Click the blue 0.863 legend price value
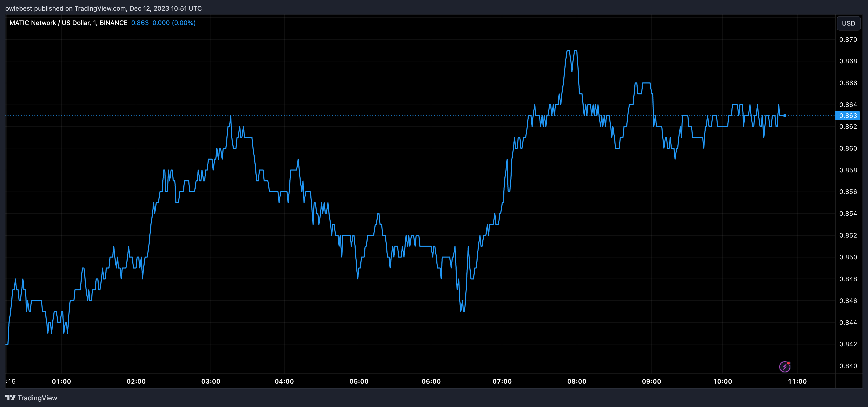This screenshot has height=407, width=868. coord(140,23)
